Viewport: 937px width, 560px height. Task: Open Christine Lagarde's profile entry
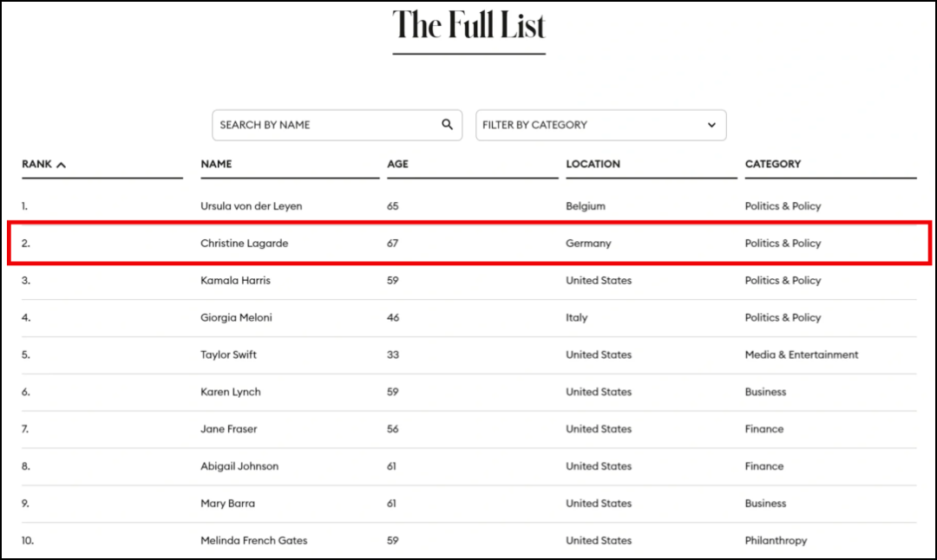click(244, 243)
